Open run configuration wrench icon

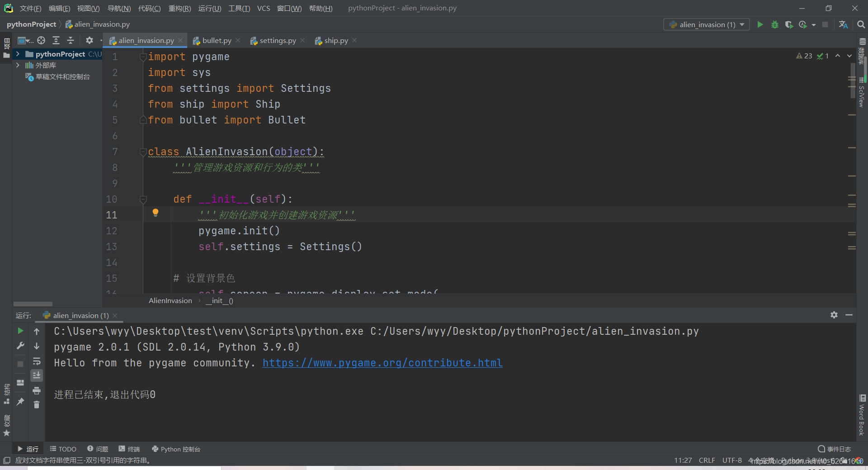[x=20, y=346]
